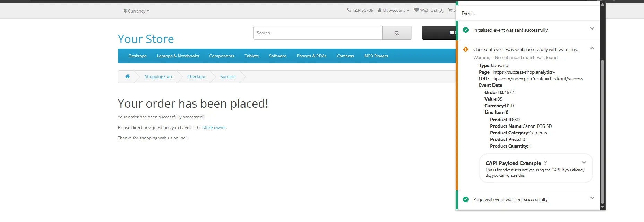Image resolution: width=644 pixels, height=222 pixels.
Task: Go to store home via breadcrumb icon
Action: coord(128,76)
